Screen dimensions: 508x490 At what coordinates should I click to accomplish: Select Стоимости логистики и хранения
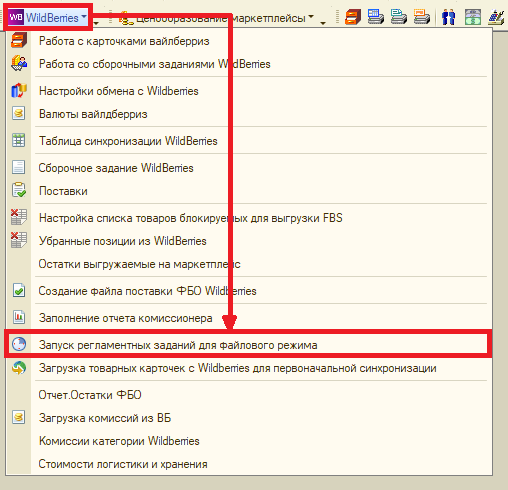tap(249, 464)
